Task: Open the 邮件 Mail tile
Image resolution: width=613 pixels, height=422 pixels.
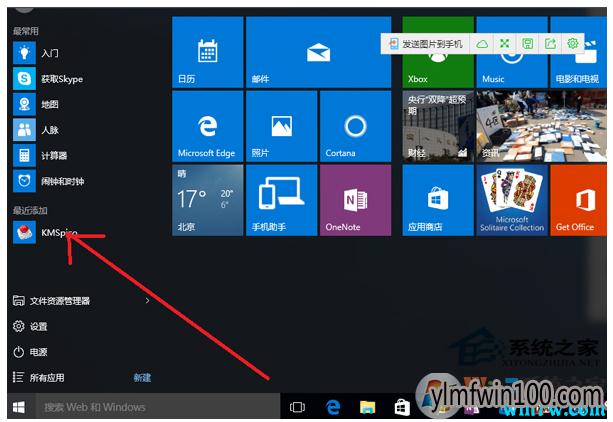Action: pyautogui.click(x=319, y=52)
